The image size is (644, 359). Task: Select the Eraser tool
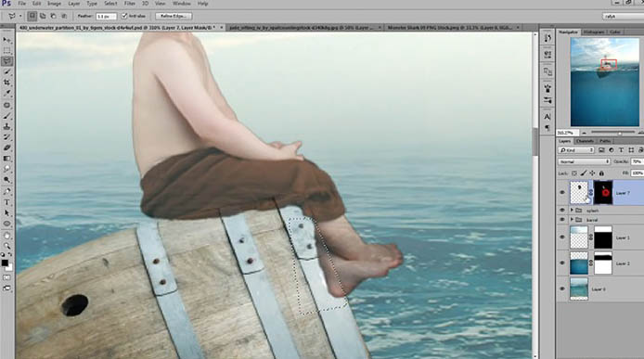(7, 147)
